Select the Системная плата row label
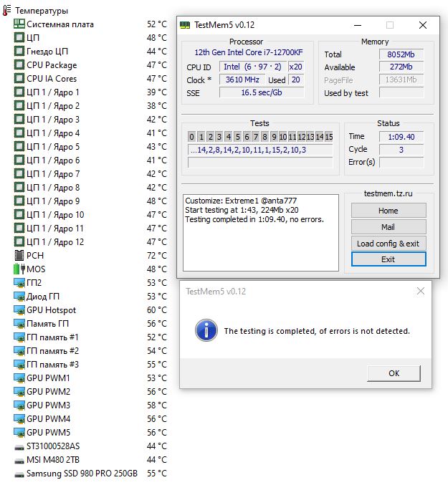 (x=60, y=24)
